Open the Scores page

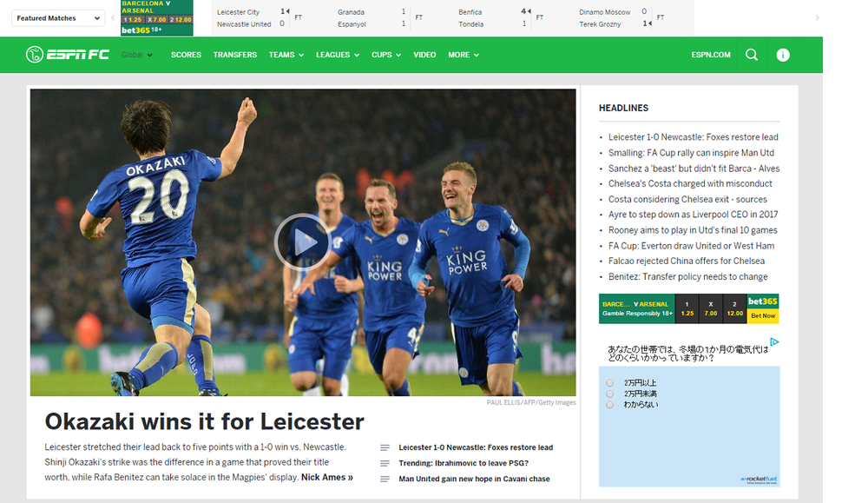coord(186,55)
